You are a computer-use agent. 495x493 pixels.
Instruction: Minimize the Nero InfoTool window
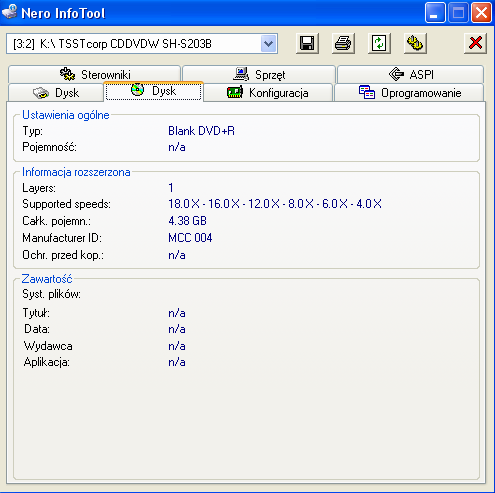click(x=435, y=13)
